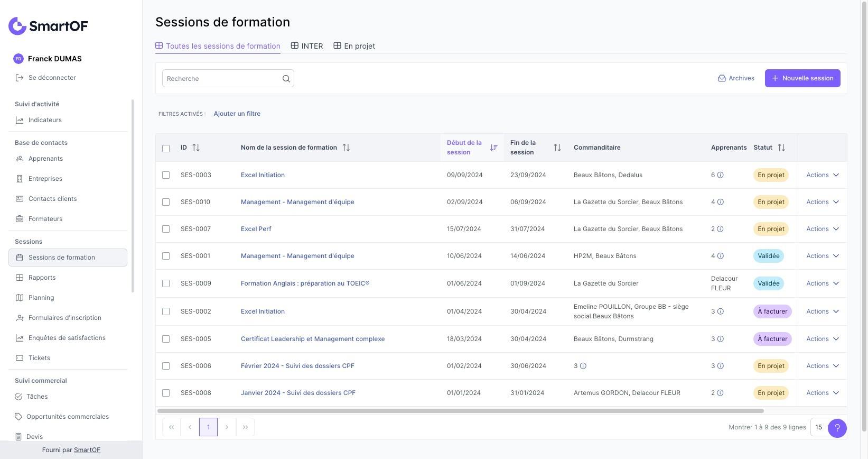Check the box for session SES-0005
This screenshot has width=868, height=459.
point(166,339)
